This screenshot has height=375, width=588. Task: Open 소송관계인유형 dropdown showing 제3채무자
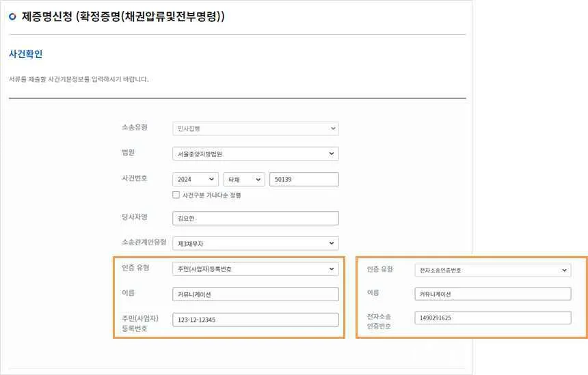tap(256, 243)
